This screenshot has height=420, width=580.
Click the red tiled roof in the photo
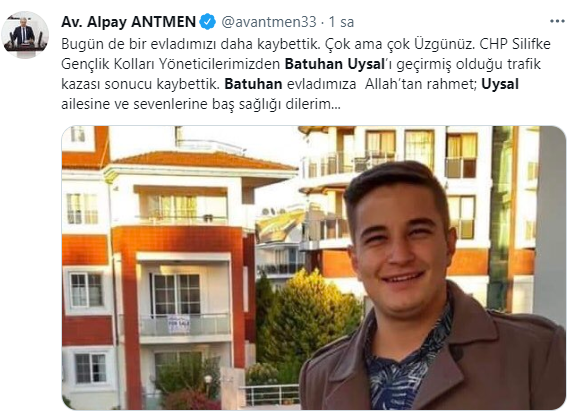[203, 160]
